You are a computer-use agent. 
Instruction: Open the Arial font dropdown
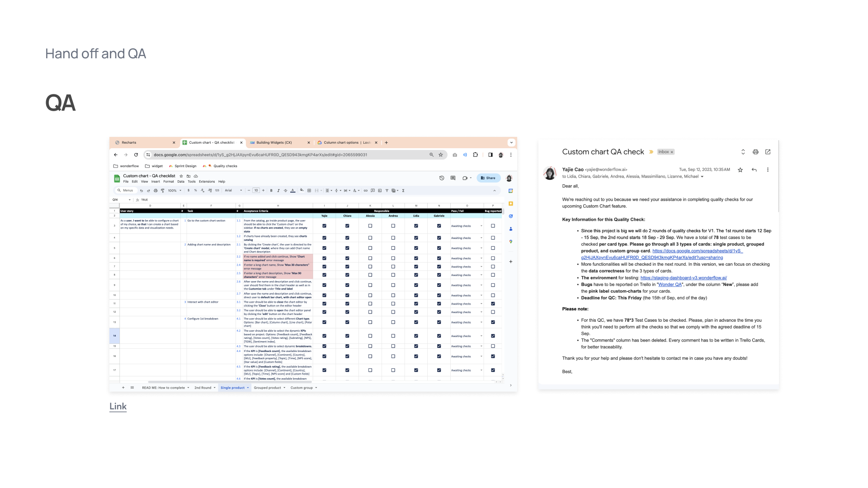[234, 191]
